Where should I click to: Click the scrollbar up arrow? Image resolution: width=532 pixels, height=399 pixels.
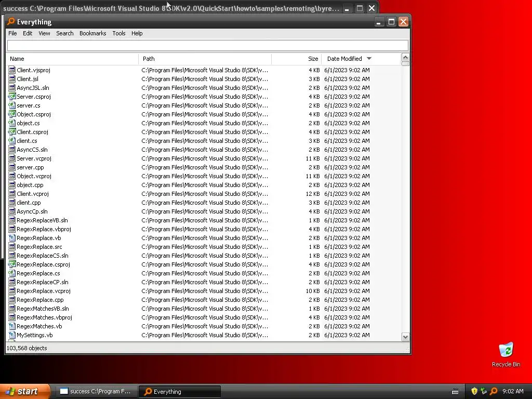(405, 57)
